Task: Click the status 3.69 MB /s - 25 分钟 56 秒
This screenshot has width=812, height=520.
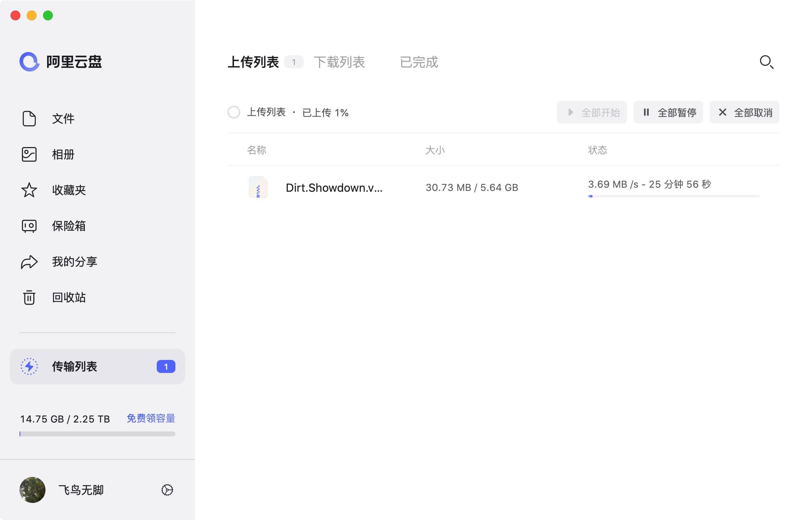Action: pos(650,184)
